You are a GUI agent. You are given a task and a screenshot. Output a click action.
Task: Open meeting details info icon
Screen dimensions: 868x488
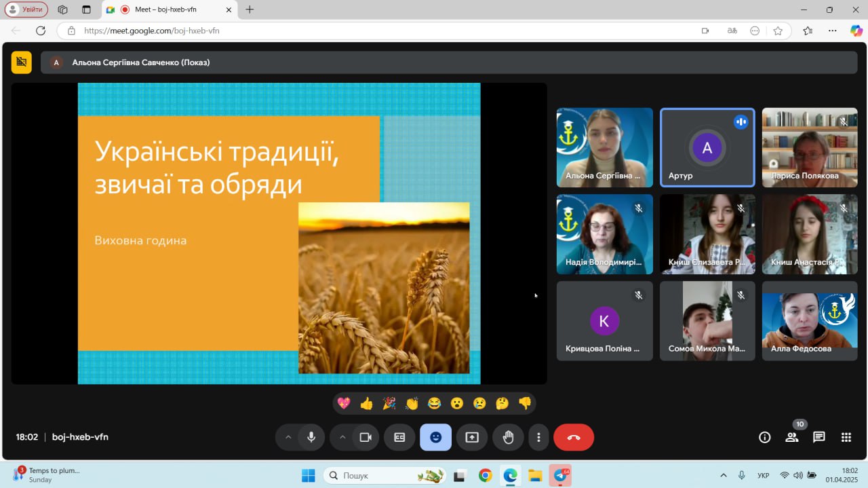pyautogui.click(x=764, y=437)
